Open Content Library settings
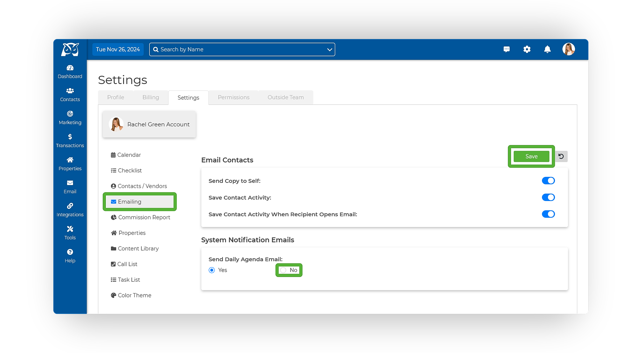 tap(135, 248)
